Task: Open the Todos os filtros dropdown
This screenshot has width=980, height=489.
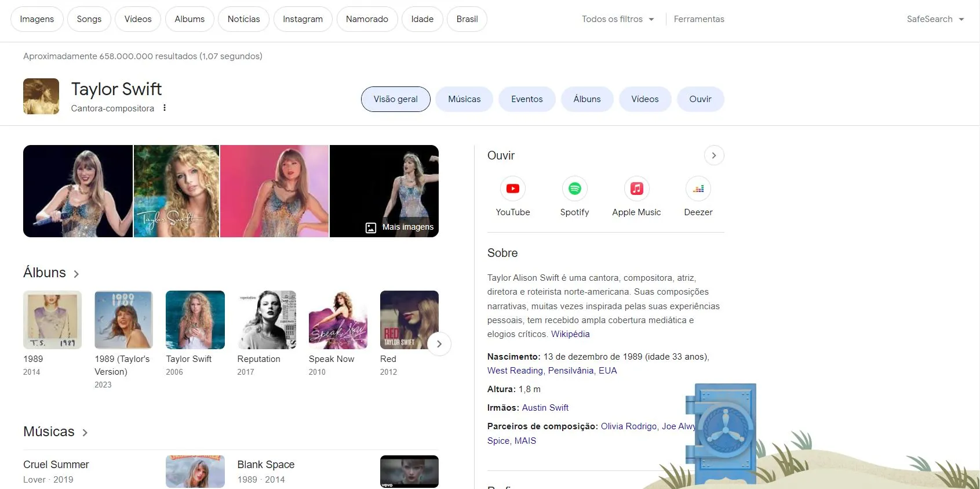Action: click(618, 19)
